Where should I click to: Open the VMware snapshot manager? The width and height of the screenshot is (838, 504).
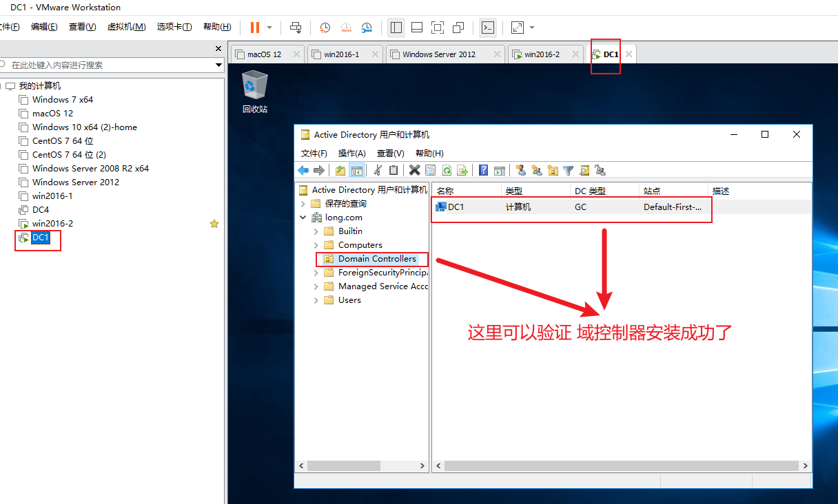tap(367, 28)
